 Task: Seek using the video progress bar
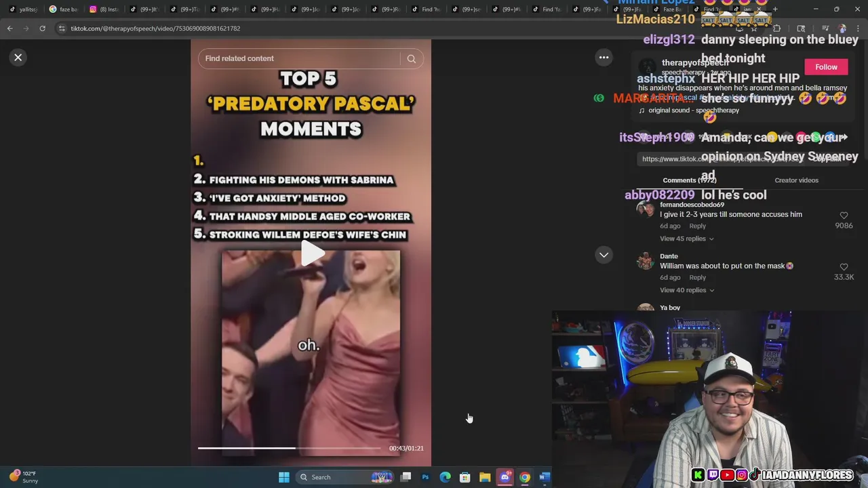pos(290,448)
